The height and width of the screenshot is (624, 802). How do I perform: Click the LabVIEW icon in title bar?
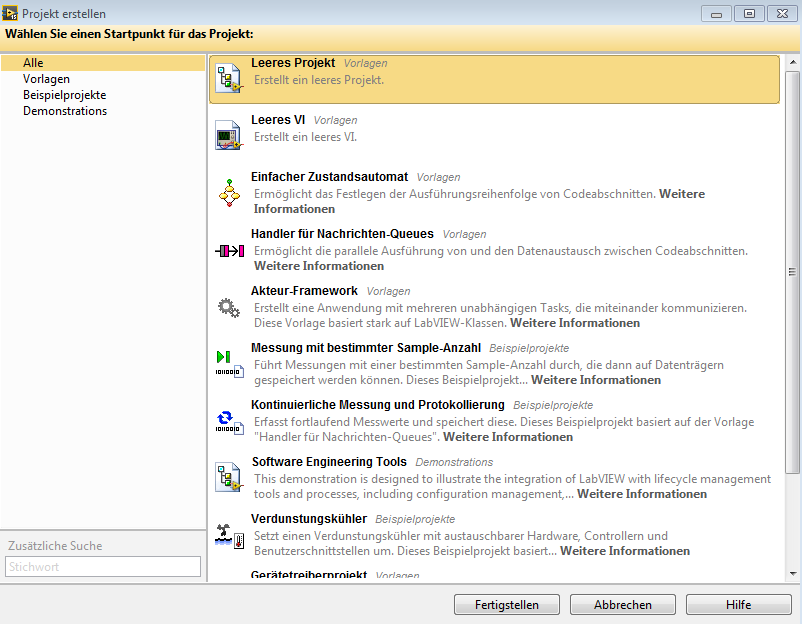click(x=10, y=13)
